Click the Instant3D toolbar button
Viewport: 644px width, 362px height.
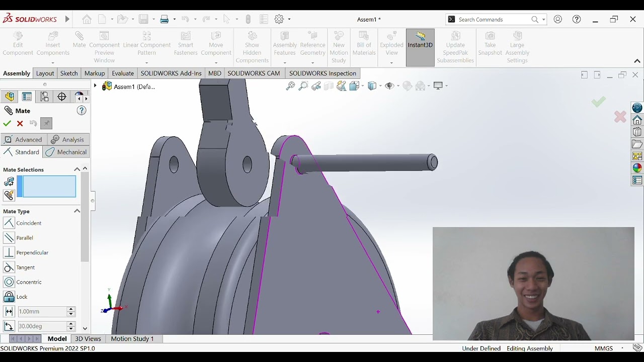[420, 47]
